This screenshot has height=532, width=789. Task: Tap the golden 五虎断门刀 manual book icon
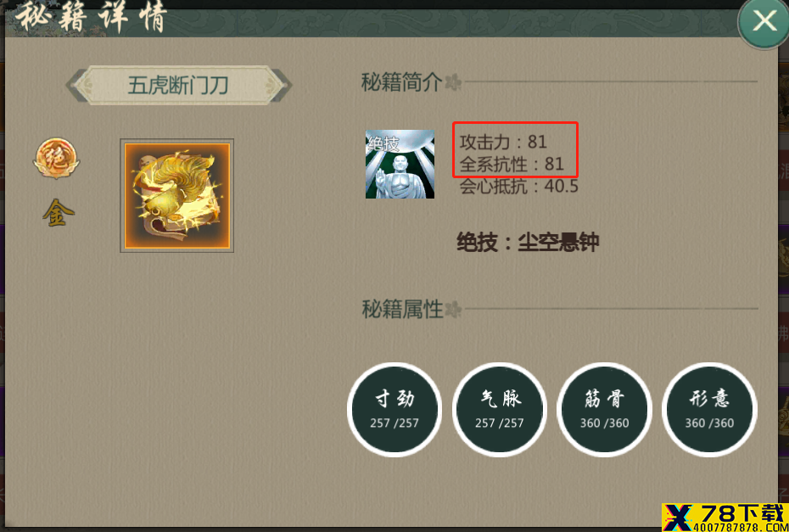(177, 196)
